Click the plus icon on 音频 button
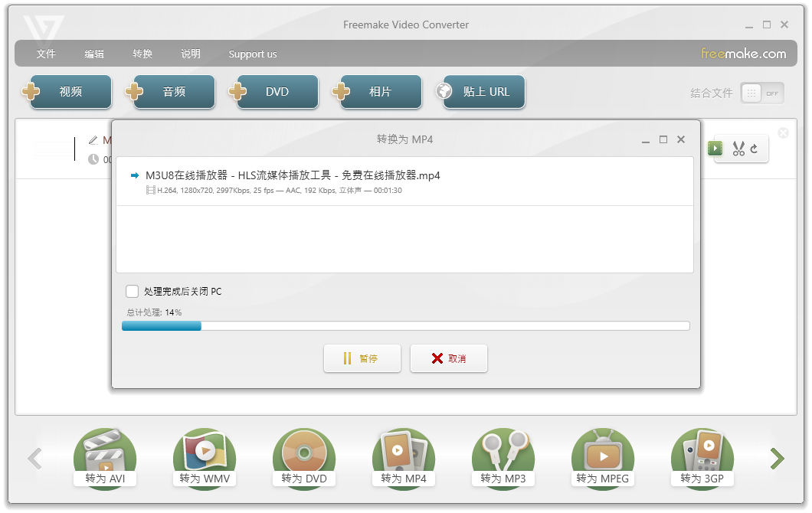Screen dimensions: 812x513 (134, 91)
